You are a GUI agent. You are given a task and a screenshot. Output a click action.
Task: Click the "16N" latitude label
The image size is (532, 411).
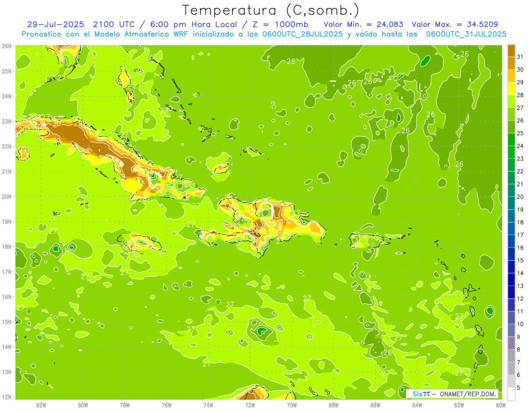[6, 297]
